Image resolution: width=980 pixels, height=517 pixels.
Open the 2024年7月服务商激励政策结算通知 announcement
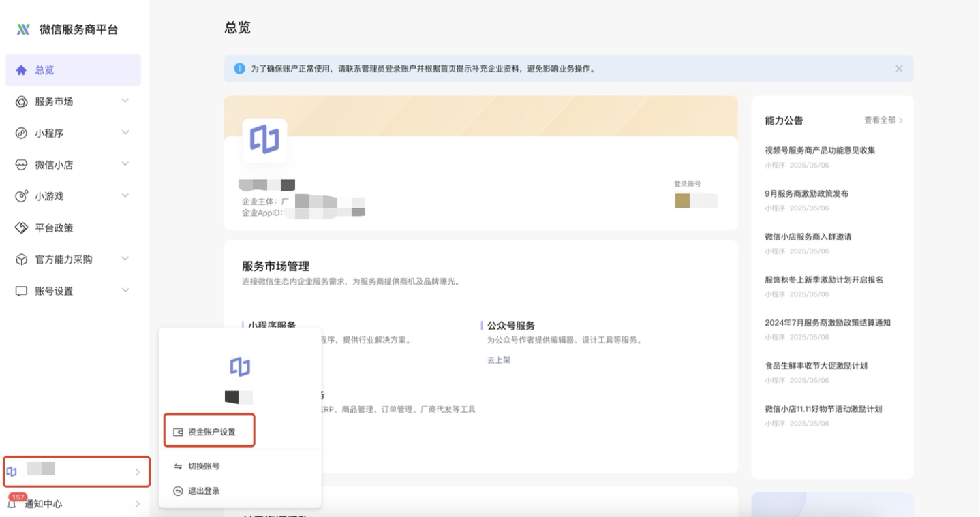(x=828, y=323)
